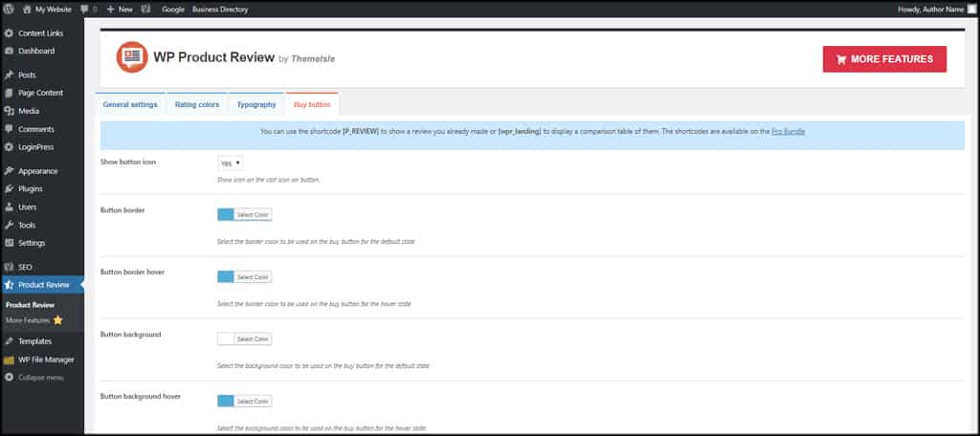Image resolution: width=980 pixels, height=436 pixels.
Task: Click Select Color for Button background hover
Action: coord(253,402)
